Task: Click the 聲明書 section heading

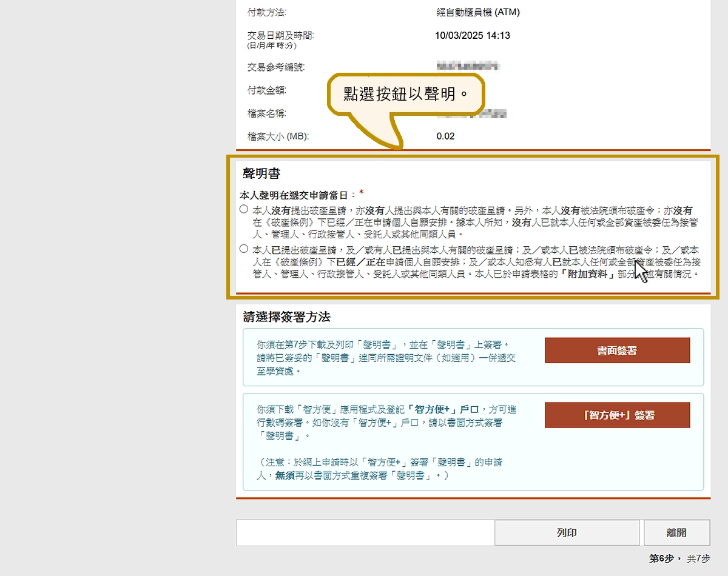Action: pos(261,174)
